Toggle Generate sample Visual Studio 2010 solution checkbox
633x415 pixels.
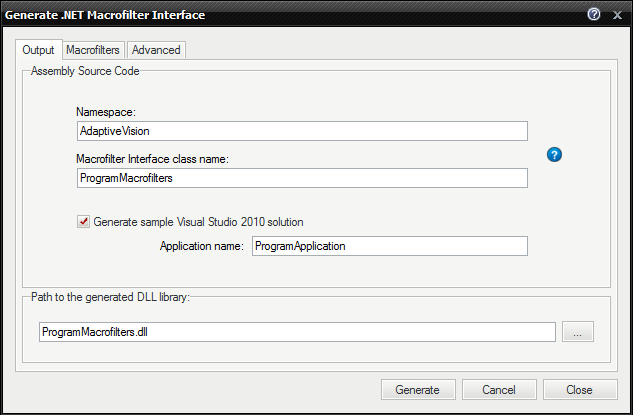click(x=84, y=222)
